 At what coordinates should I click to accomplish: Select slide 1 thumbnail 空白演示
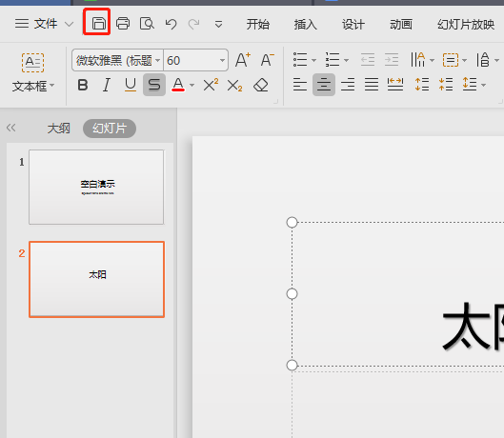(96, 187)
